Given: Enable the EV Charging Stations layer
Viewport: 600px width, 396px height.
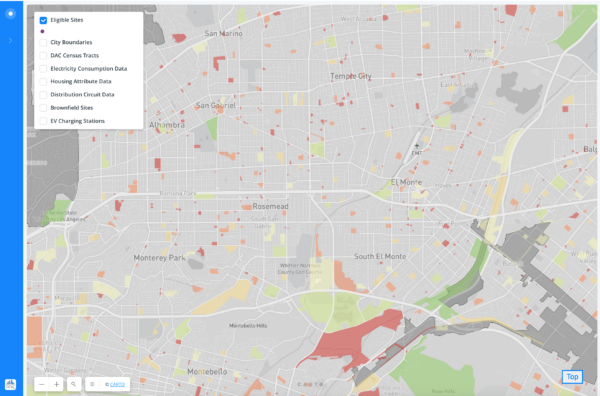Looking at the screenshot, I should (43, 121).
